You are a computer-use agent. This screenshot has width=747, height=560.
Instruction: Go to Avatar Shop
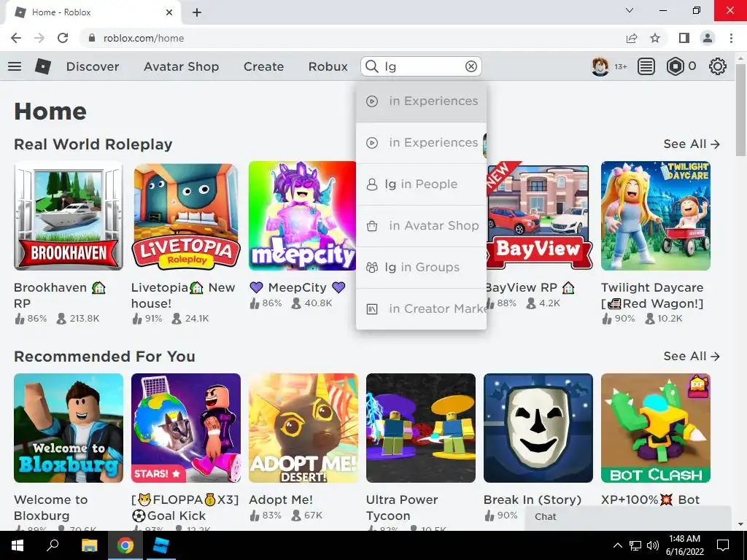pos(181,66)
